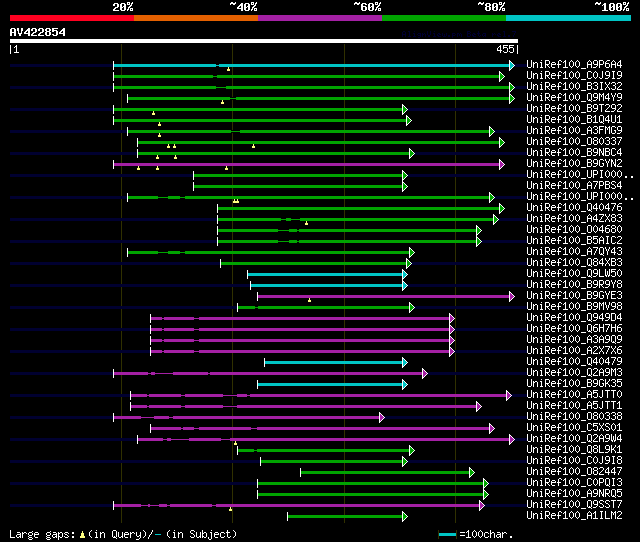
Task: Select the UniRef100_B9R9Y8 label
Action: (x=574, y=285)
